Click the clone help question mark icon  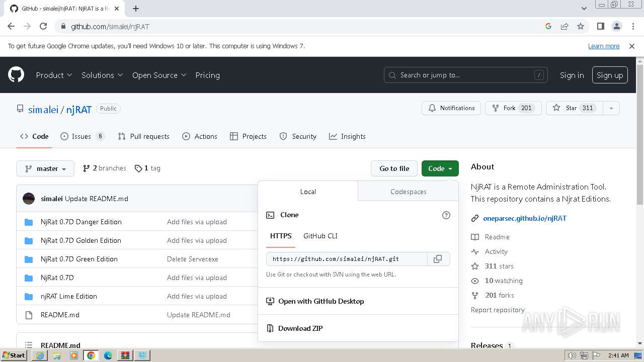pos(446,215)
